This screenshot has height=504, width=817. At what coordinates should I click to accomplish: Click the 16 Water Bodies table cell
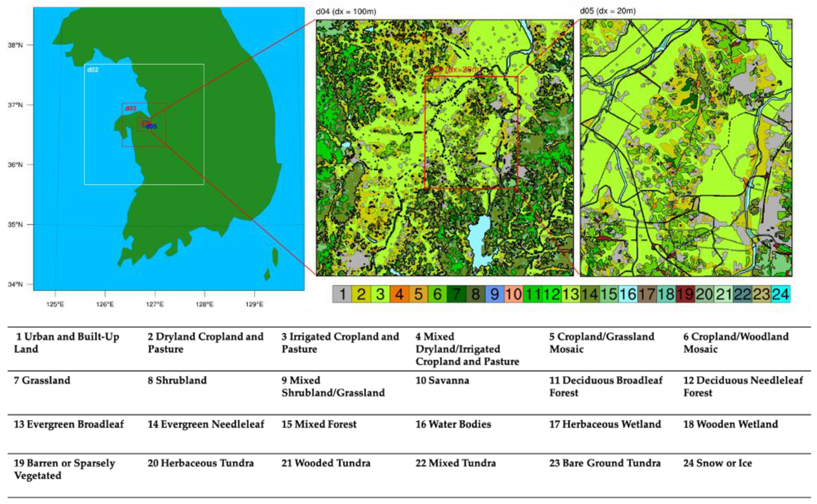tap(453, 424)
